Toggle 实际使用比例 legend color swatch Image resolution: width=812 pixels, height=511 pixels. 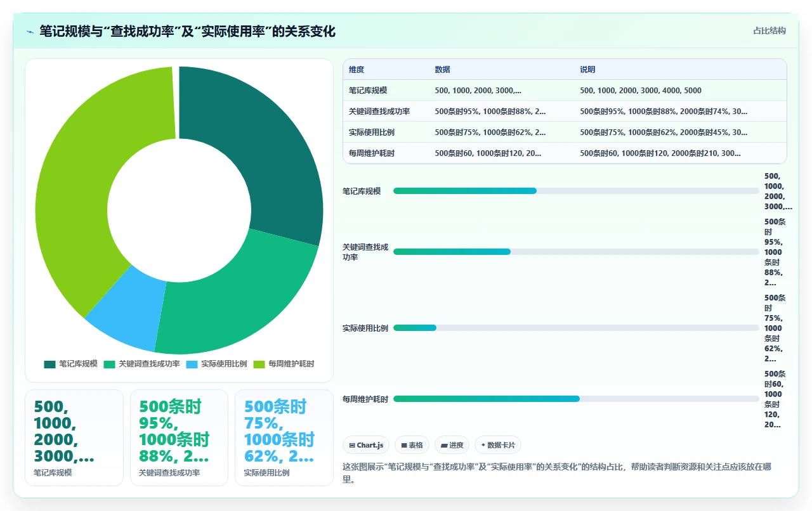[192, 364]
